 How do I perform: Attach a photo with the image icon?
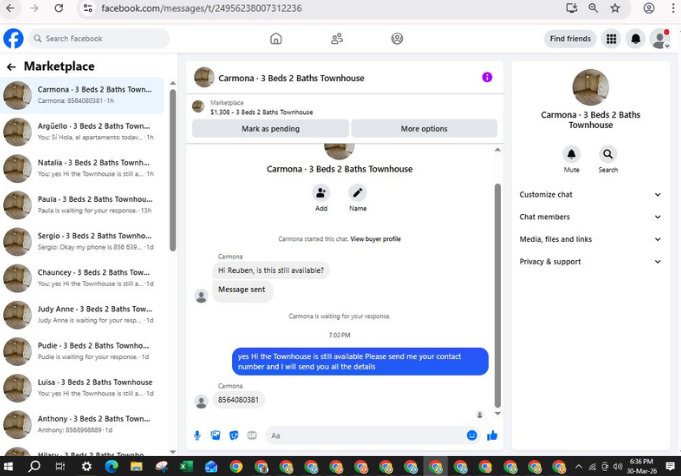[x=215, y=435]
